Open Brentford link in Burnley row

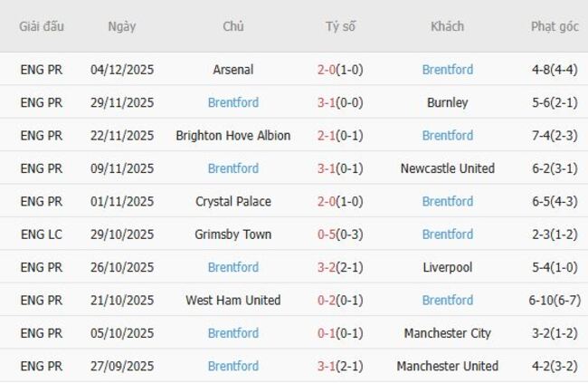[x=232, y=102]
